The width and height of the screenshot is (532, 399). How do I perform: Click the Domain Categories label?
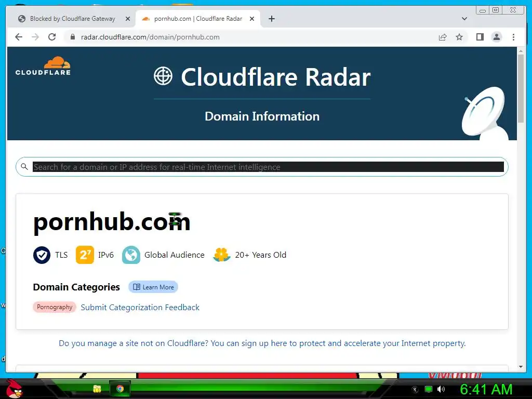pyautogui.click(x=76, y=287)
